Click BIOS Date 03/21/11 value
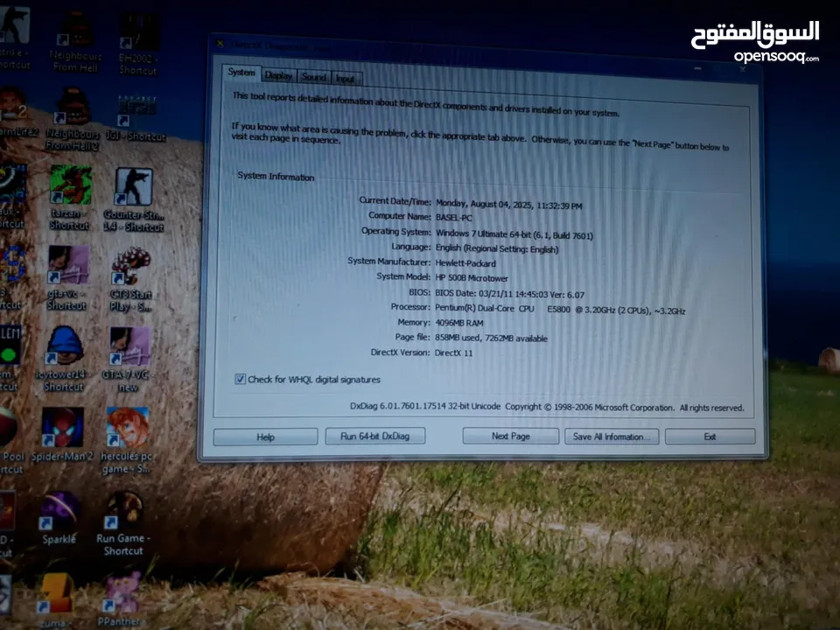This screenshot has height=630, width=840. (x=509, y=294)
